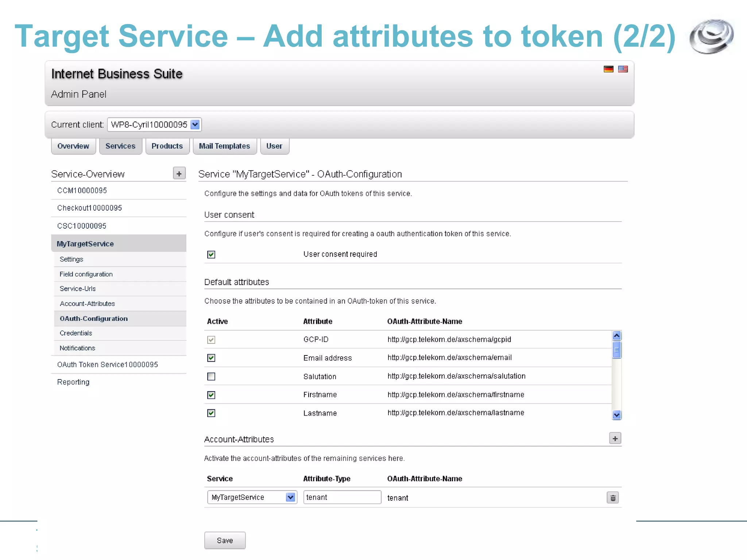This screenshot has width=747, height=560.
Task: Click the axschema/email OAuth attribute URL
Action: point(449,358)
